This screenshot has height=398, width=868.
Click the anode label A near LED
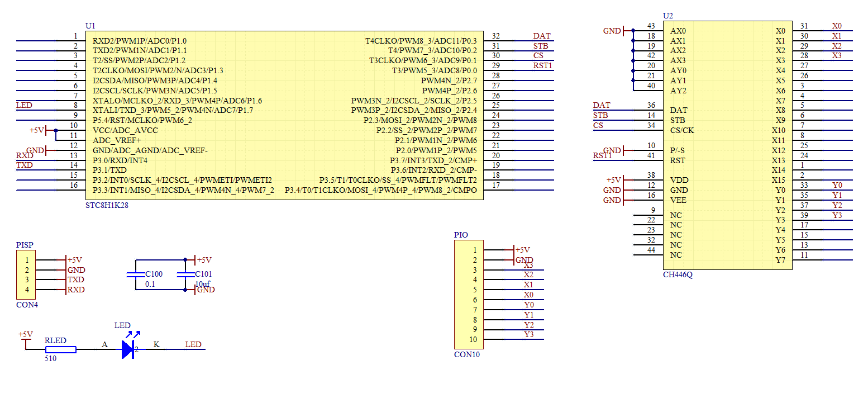104,344
